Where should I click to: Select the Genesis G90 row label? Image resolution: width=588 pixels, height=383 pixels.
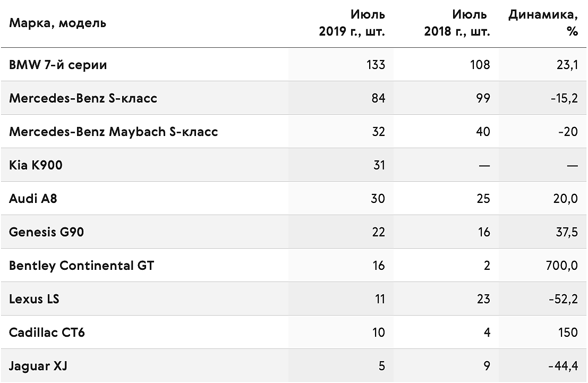(x=46, y=232)
